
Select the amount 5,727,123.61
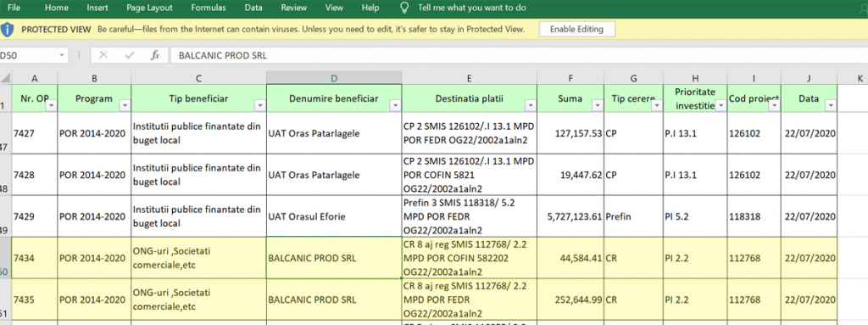[x=570, y=216]
